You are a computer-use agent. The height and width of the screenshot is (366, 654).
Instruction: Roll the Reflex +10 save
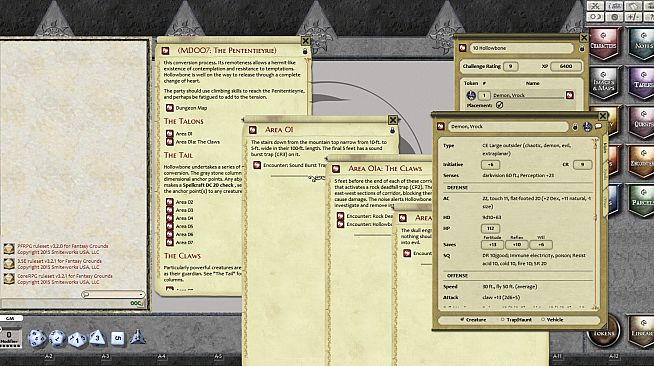[x=516, y=245]
